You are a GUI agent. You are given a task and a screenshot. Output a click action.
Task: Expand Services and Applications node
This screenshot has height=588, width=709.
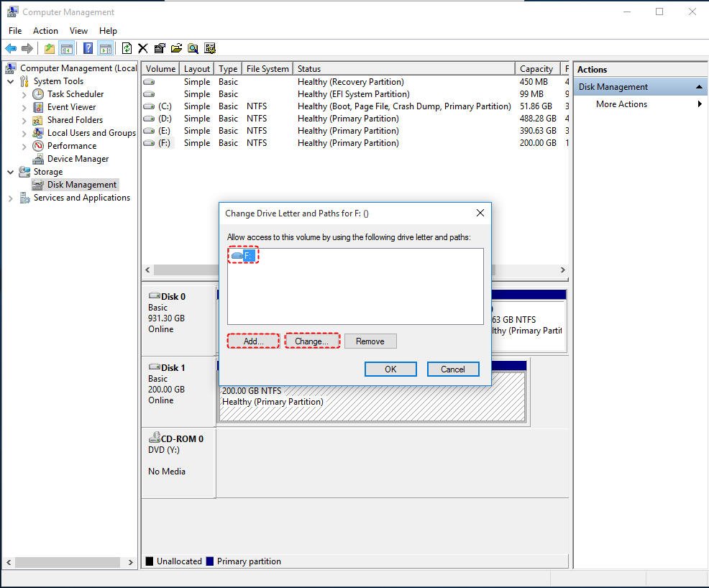tap(10, 198)
